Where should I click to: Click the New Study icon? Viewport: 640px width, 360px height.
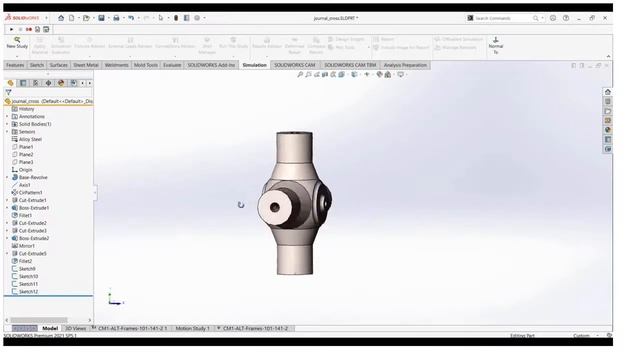[17, 43]
